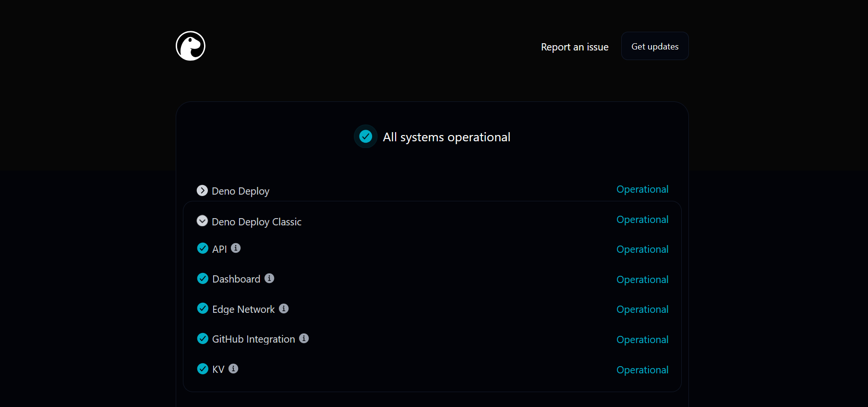Click the All systems operational check icon

tap(366, 136)
